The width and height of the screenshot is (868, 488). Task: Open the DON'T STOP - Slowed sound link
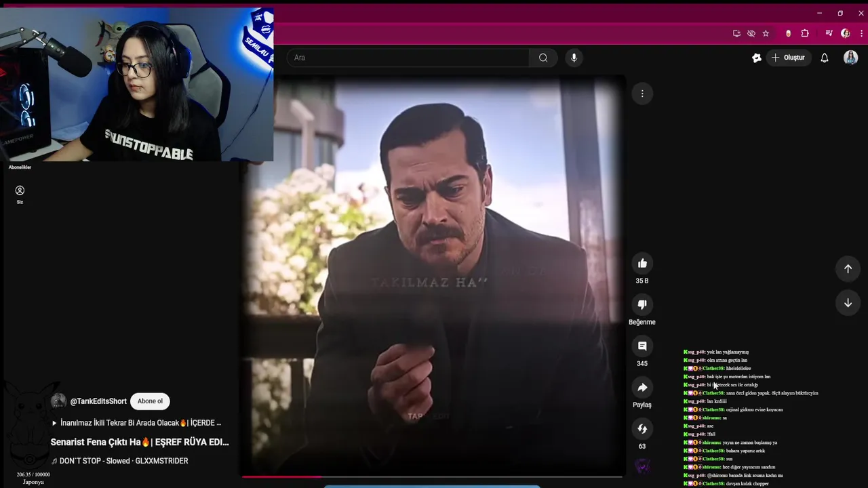pos(120,461)
